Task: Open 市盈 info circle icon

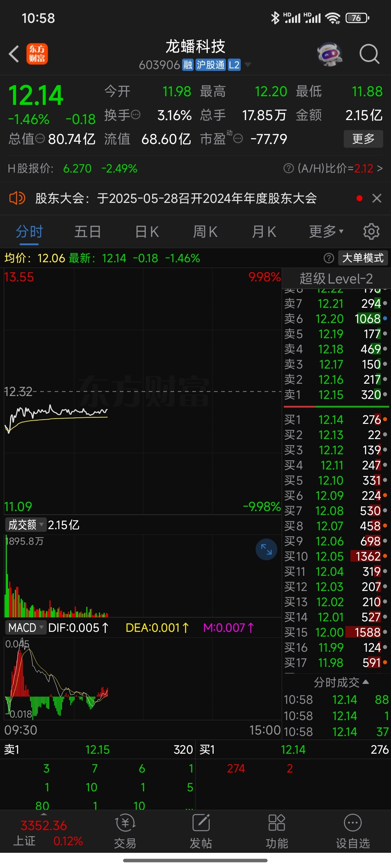Action: coord(238,139)
